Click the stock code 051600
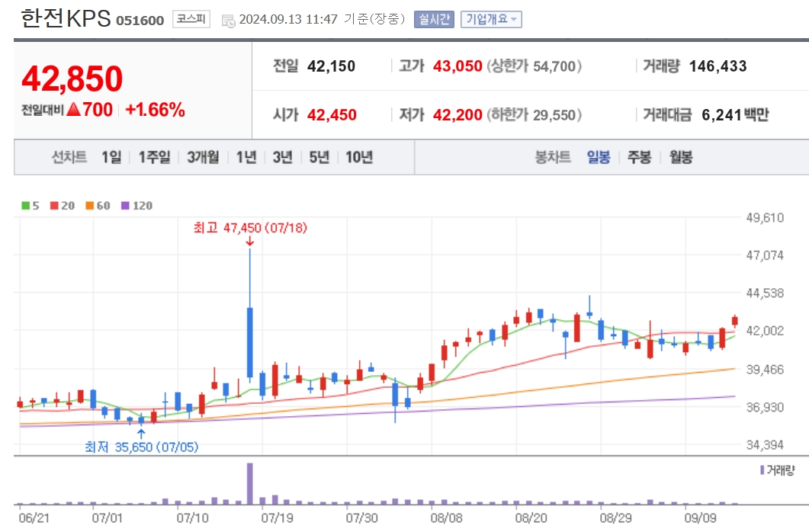The image size is (809, 532). [x=140, y=21]
